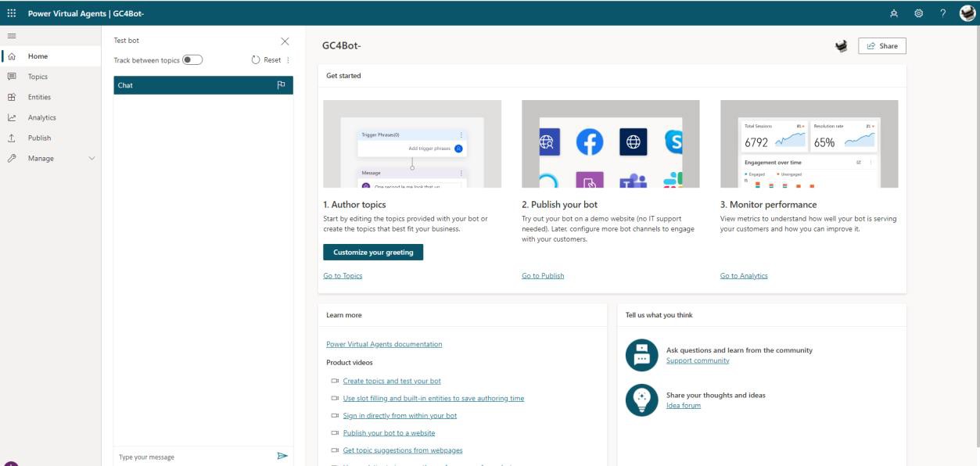
Task: Click the bot icon next to Share
Action: 842,46
